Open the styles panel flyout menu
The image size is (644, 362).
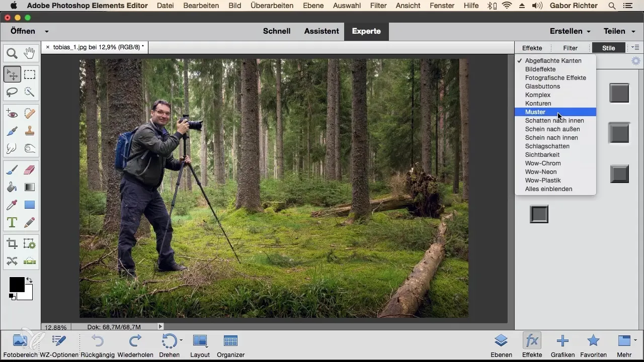point(635,48)
